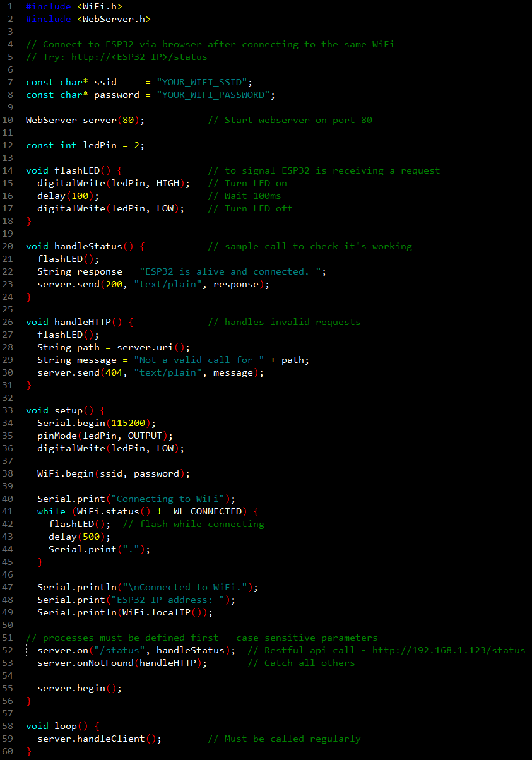The width and height of the screenshot is (532, 760).
Task: Click the #include <WebServer.h> directive
Action: point(88,19)
